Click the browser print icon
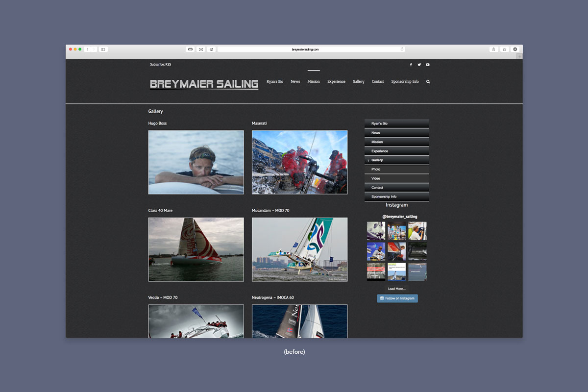The height and width of the screenshot is (392, 588). pos(190,49)
